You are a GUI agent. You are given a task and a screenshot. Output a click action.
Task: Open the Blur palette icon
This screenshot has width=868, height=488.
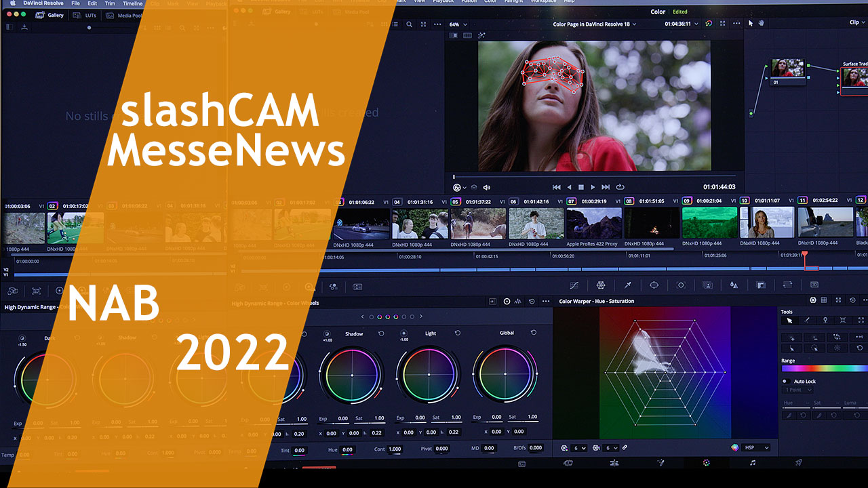click(x=734, y=285)
